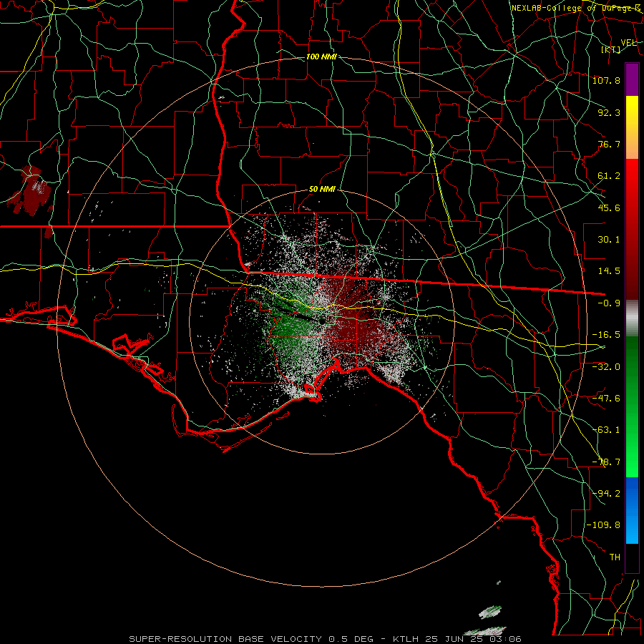The height and width of the screenshot is (644, 644).
Task: Pick the black TH color bar segment
Action: (x=632, y=558)
